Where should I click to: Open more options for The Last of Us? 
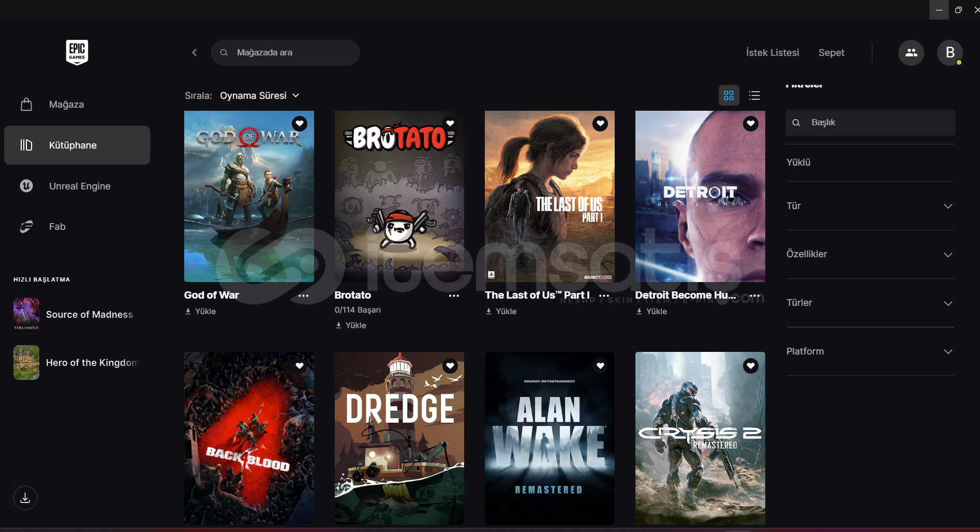[x=604, y=295]
